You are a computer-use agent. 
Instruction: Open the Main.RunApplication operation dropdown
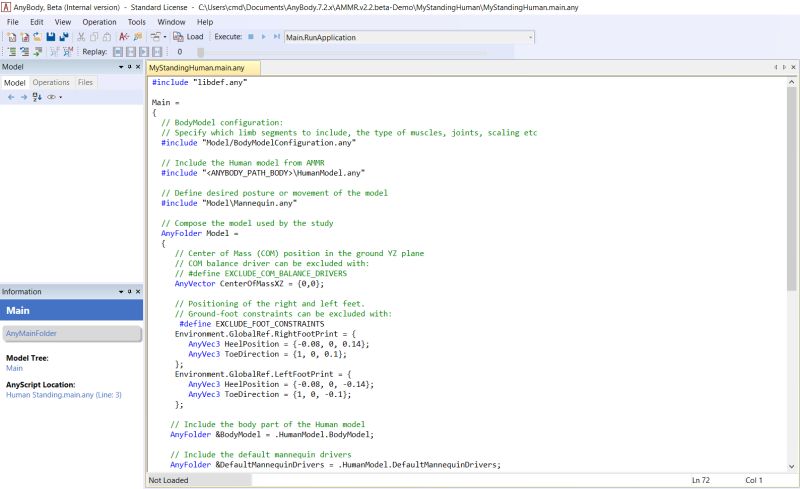click(531, 37)
